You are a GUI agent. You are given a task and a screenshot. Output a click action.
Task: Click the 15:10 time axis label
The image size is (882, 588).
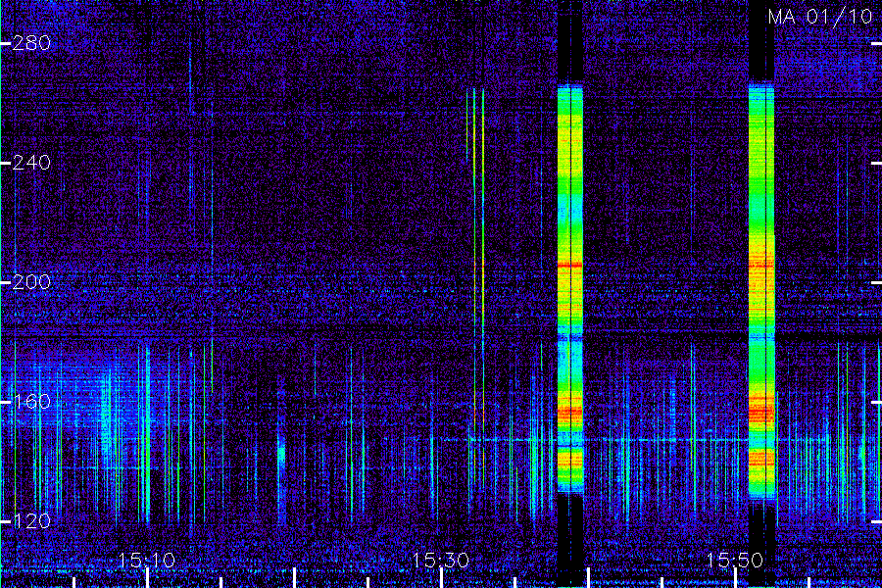[x=147, y=560]
